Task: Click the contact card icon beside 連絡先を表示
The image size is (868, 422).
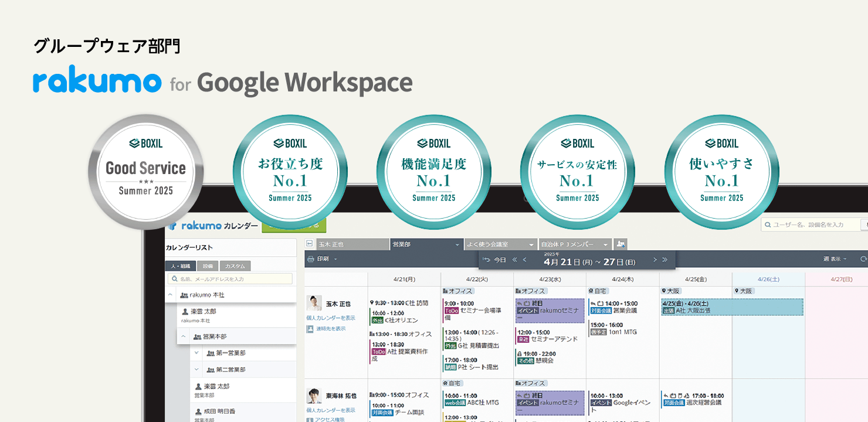Action: coord(310,329)
